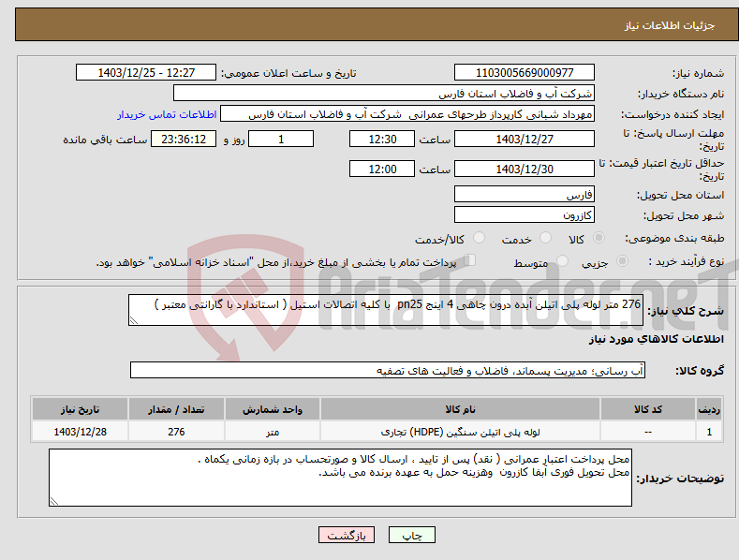This screenshot has height=560, width=739.
Task: Select the متوسط purchase type radio
Action: coord(562,260)
